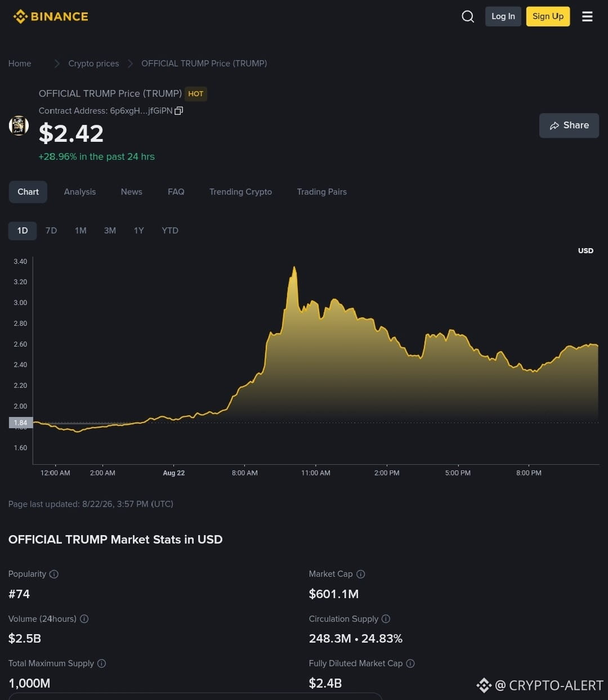Open the hamburger menu icon
The width and height of the screenshot is (608, 700).
587,16
